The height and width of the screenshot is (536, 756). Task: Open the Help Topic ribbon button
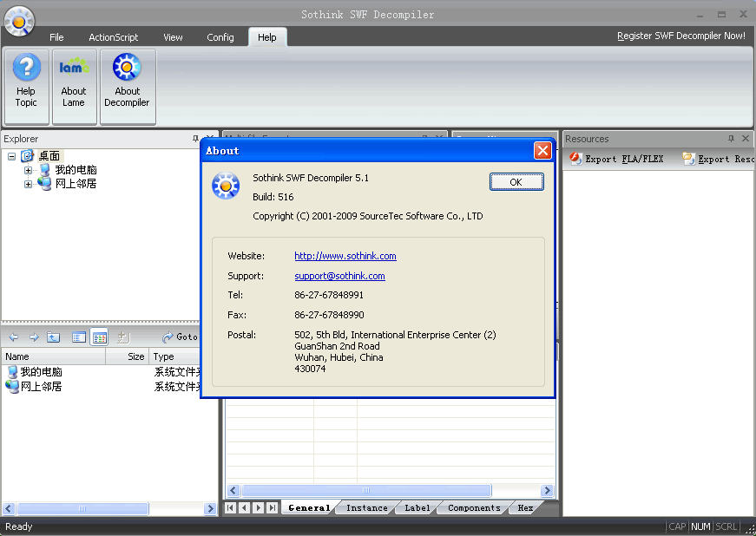(27, 87)
